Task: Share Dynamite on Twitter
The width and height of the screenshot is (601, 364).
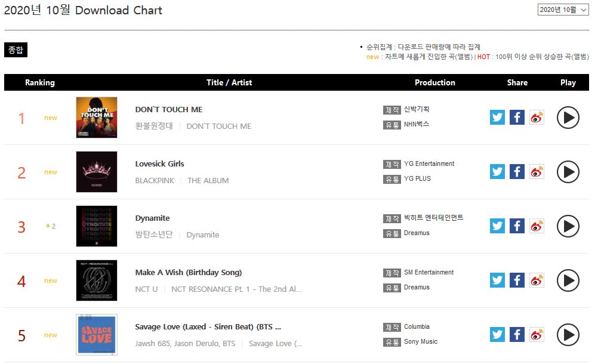Action: pyautogui.click(x=497, y=226)
